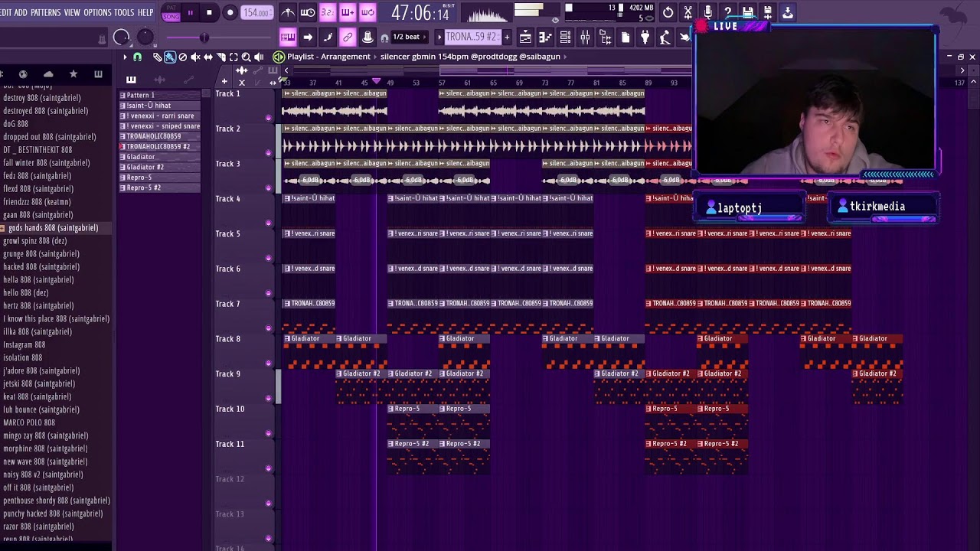Open playlist options arrow menu
Viewport: 980px width, 551px height.
click(125, 57)
